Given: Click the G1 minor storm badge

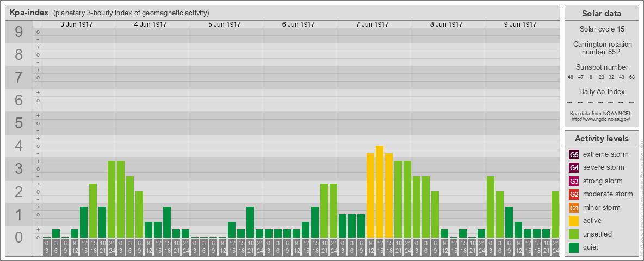Looking at the screenshot, I should click(574, 208).
